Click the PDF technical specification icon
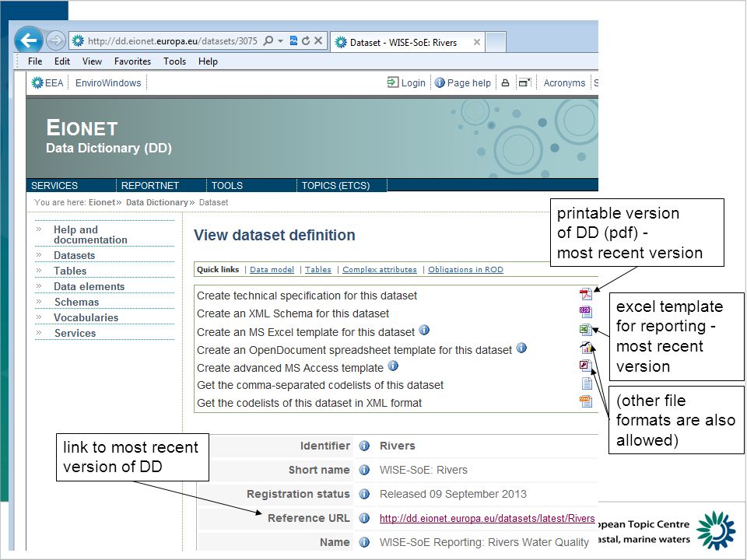 tap(585, 294)
